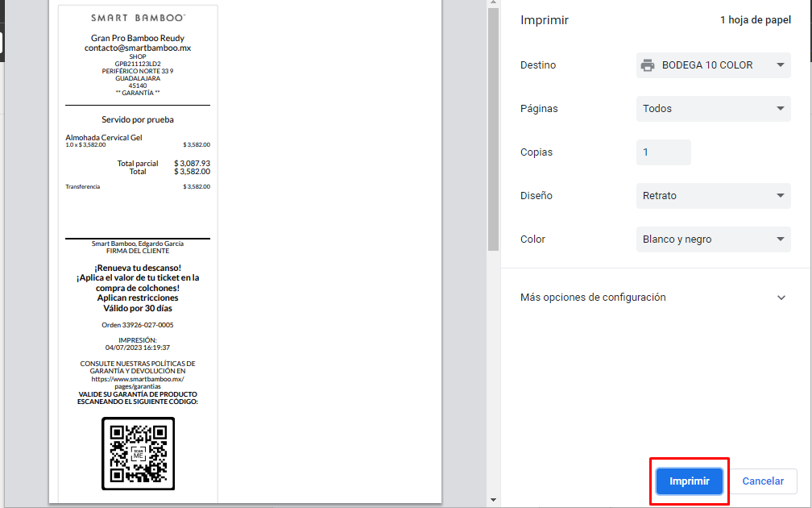The width and height of the screenshot is (812, 508).
Task: Click the 'Válido por 30 días' text
Action: click(x=138, y=308)
